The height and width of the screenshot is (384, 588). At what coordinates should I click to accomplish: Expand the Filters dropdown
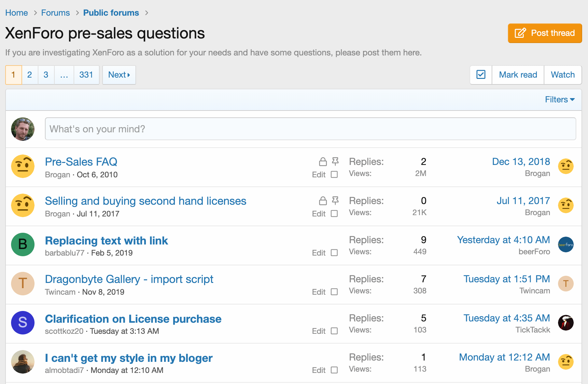tap(559, 99)
